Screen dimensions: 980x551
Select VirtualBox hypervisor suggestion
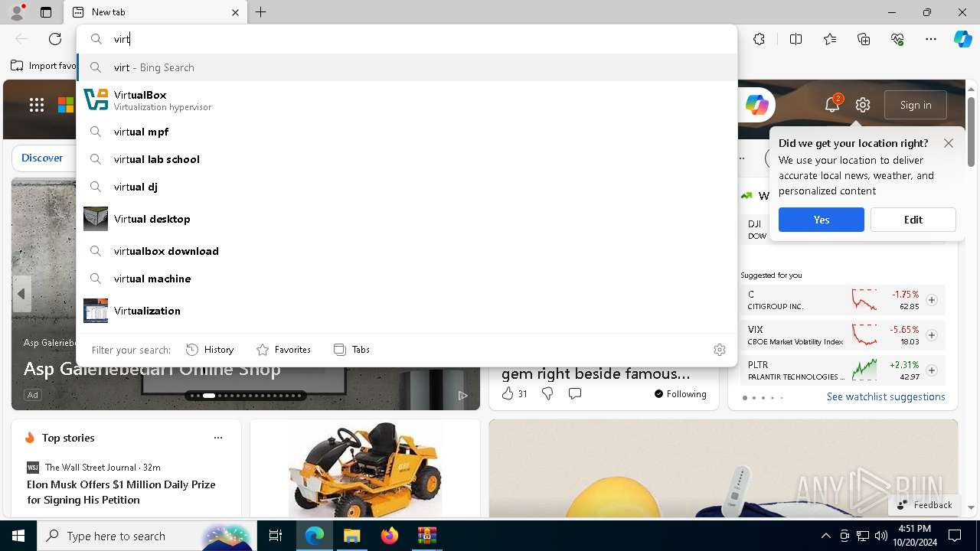click(407, 99)
